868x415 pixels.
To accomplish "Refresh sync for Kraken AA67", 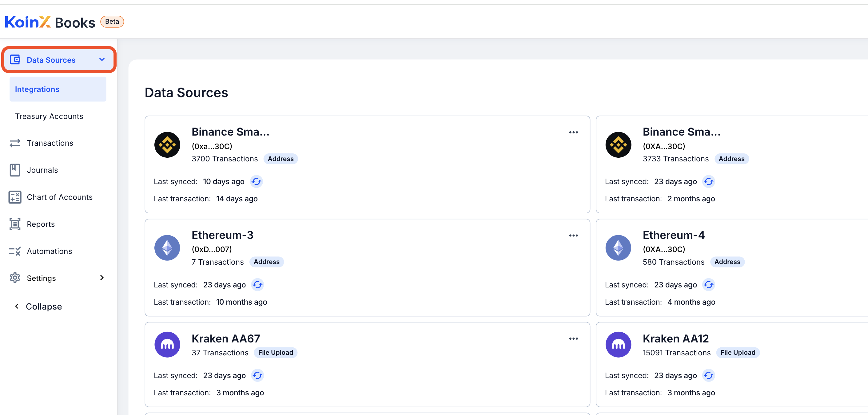I will [257, 375].
